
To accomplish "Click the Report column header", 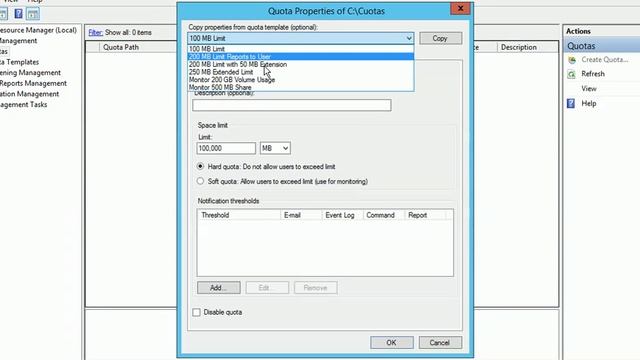I will [x=425, y=215].
